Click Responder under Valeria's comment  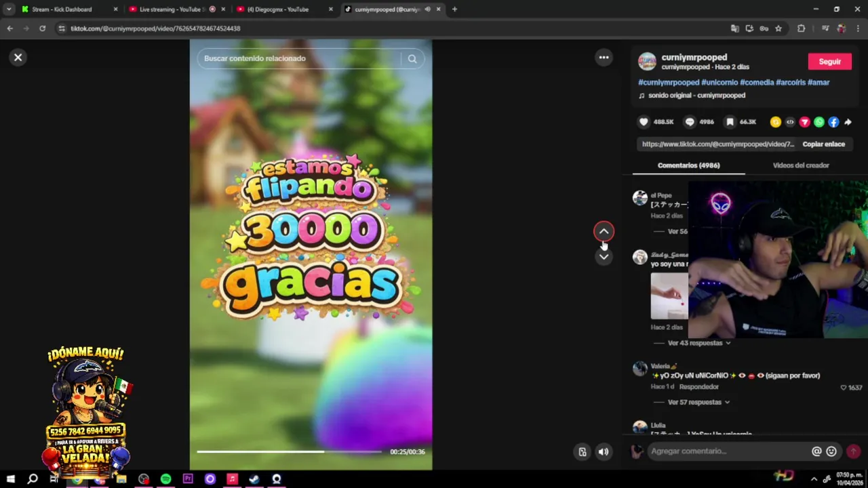tap(698, 387)
